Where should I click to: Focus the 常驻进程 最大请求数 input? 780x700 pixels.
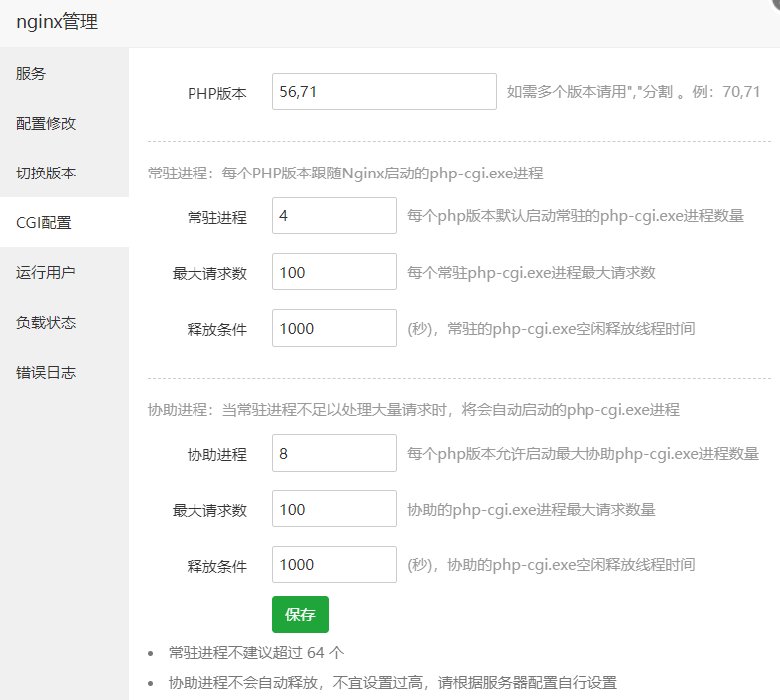[x=334, y=272]
